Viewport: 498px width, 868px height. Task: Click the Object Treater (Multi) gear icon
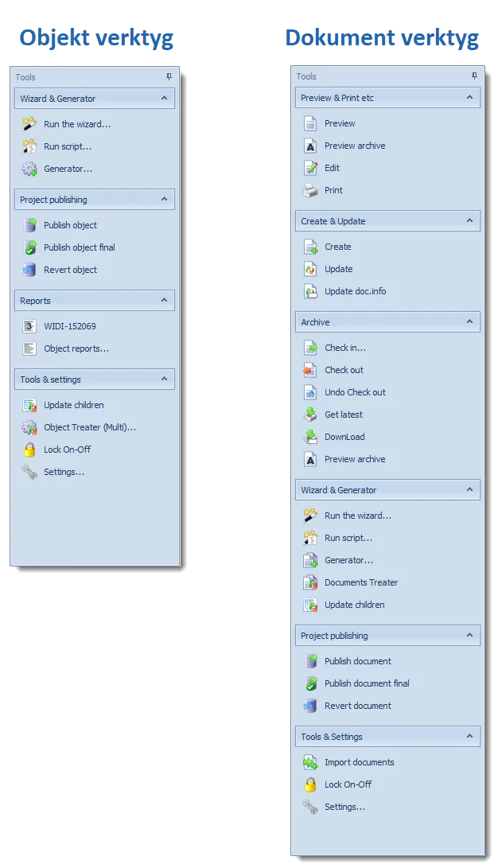tap(29, 426)
